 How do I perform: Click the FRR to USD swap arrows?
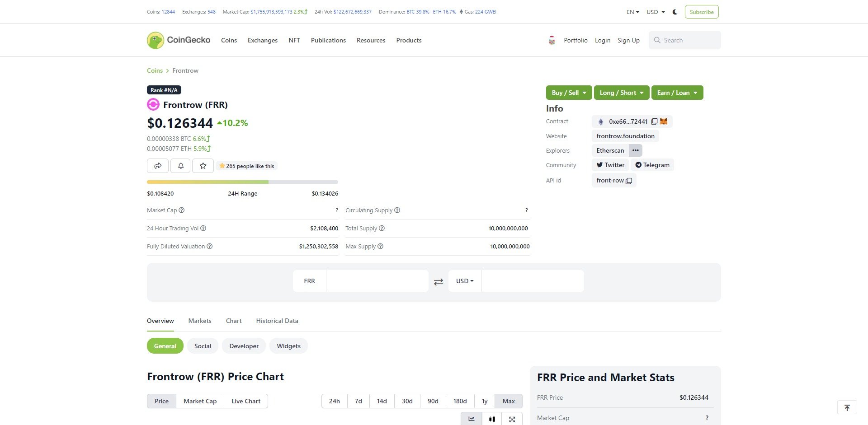click(439, 282)
